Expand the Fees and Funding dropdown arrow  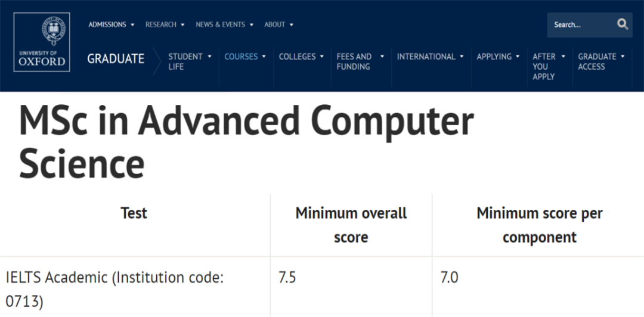click(x=382, y=56)
